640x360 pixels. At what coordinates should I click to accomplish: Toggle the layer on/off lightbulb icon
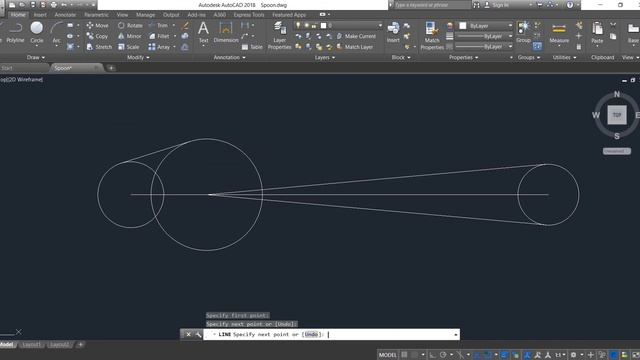[x=298, y=25]
